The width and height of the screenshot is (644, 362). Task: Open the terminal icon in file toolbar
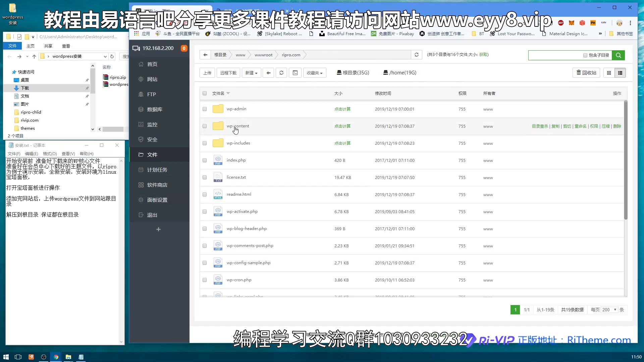coord(295,73)
